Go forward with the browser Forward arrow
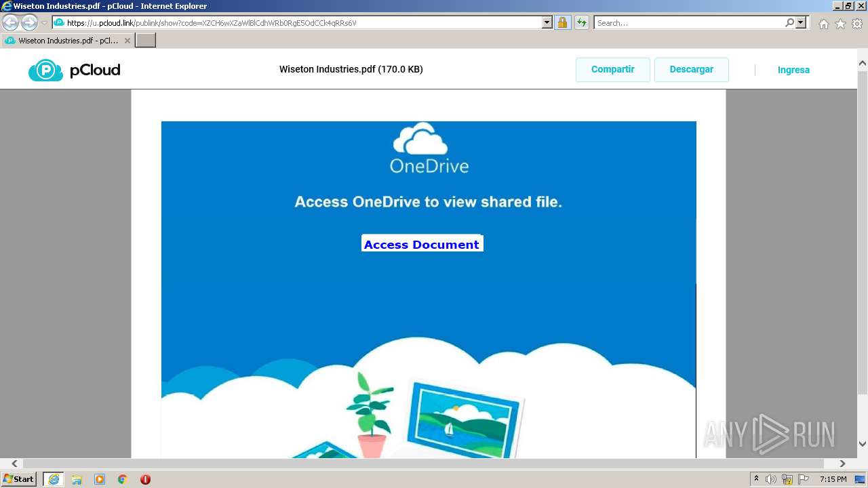868x488 pixels. tap(29, 23)
